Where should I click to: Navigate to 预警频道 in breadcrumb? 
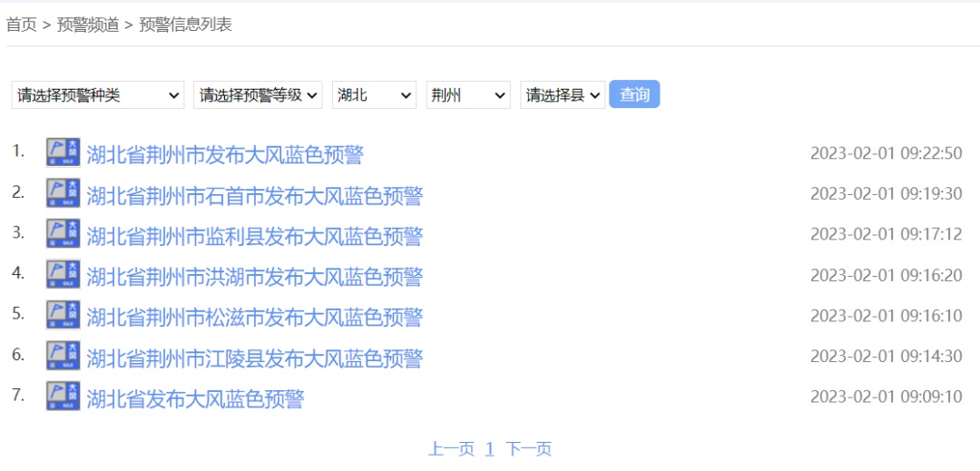[x=88, y=25]
